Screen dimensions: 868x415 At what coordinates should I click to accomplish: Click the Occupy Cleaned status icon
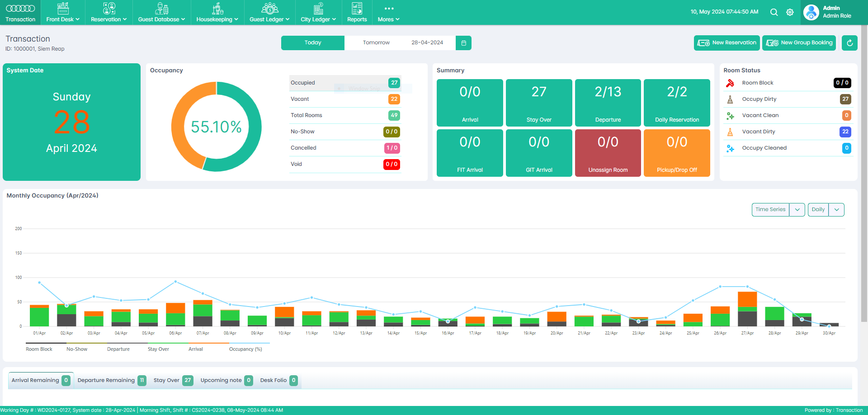click(x=730, y=148)
